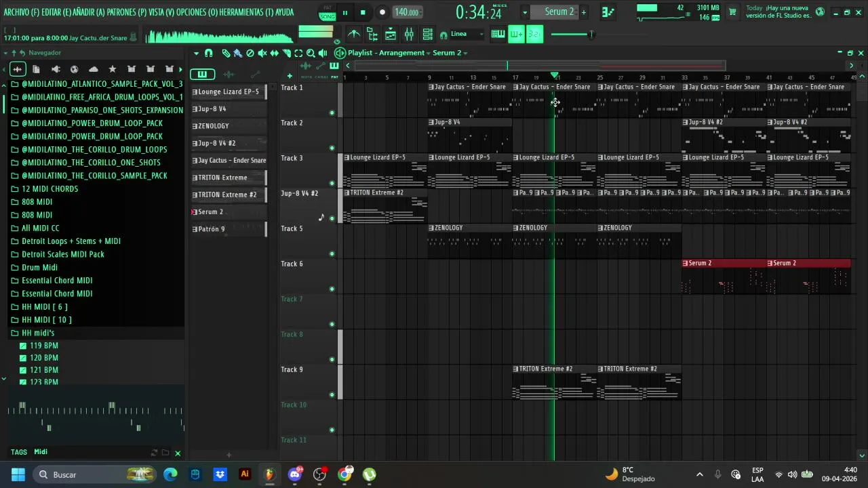Toggle typing keyboard to piano icon
Screen dimensions: 868x488
pyautogui.click(x=498, y=34)
